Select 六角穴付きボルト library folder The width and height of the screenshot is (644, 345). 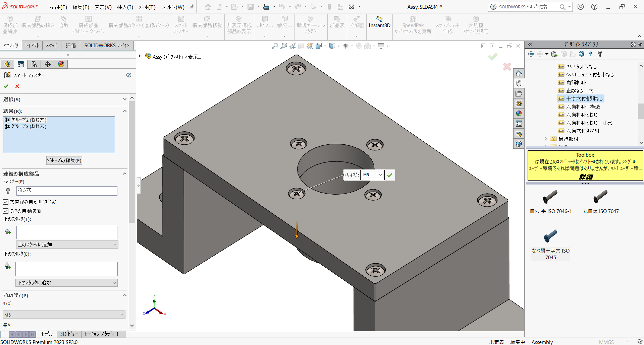(579, 131)
